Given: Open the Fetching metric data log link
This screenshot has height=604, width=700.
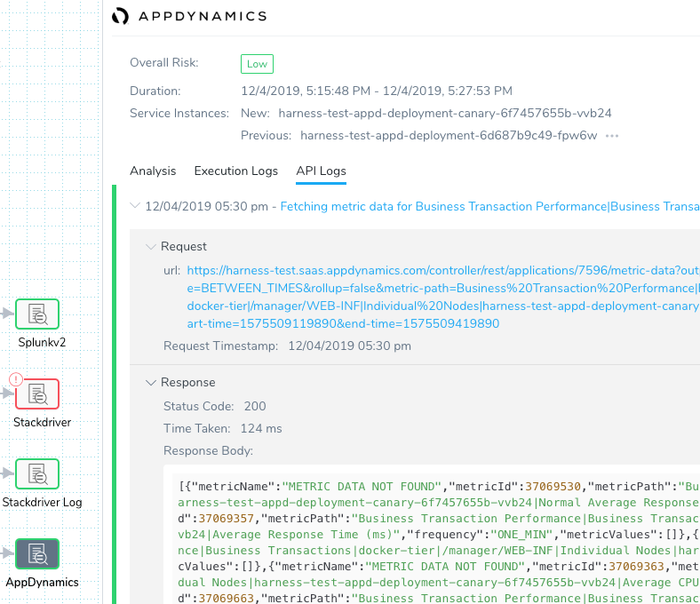Looking at the screenshot, I should click(489, 207).
